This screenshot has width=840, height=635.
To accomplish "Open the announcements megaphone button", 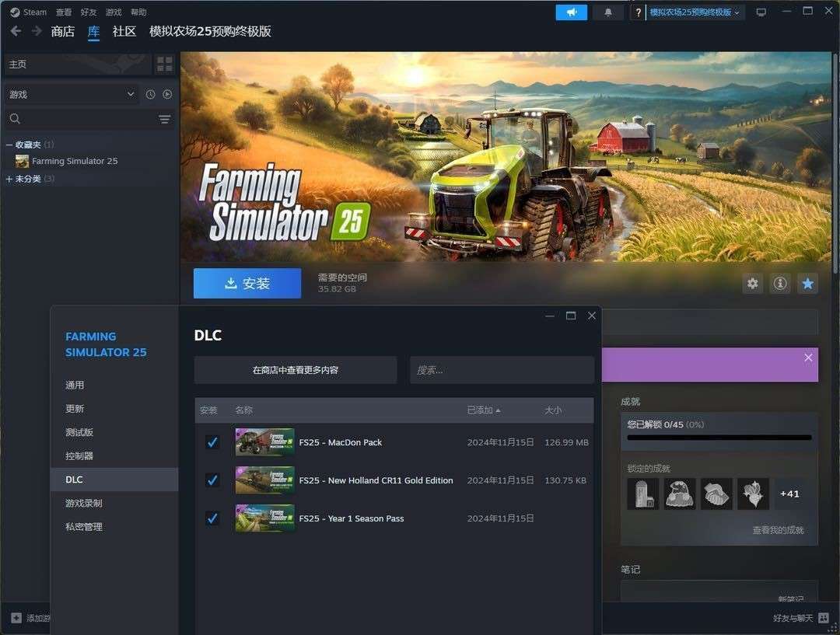I will 571,12.
